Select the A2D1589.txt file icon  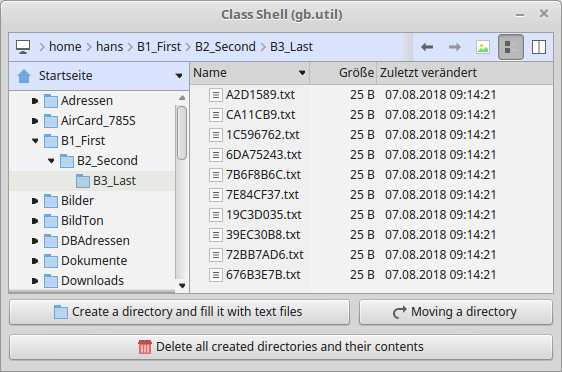(215, 95)
